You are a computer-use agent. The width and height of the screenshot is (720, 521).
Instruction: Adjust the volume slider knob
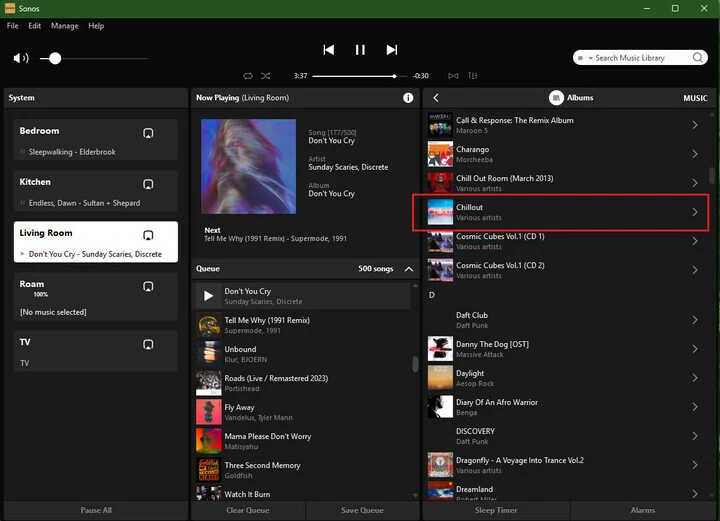click(x=55, y=58)
